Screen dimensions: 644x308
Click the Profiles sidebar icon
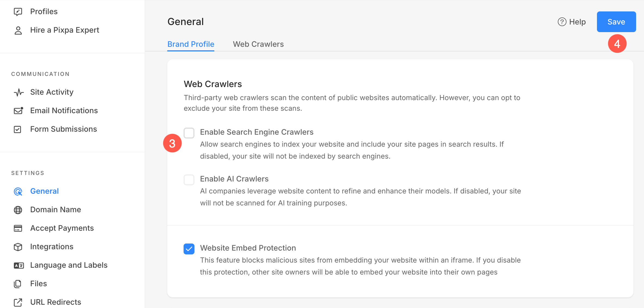tap(18, 12)
